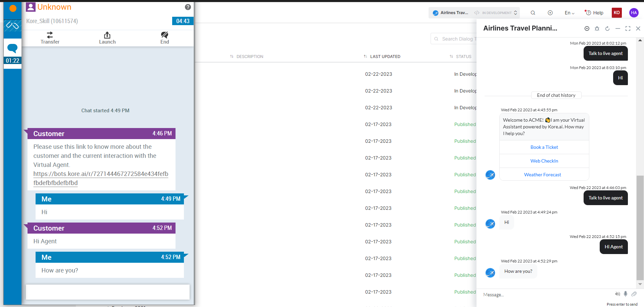Open the Airlines Trav... bot selector
644x307 pixels.
pos(455,13)
